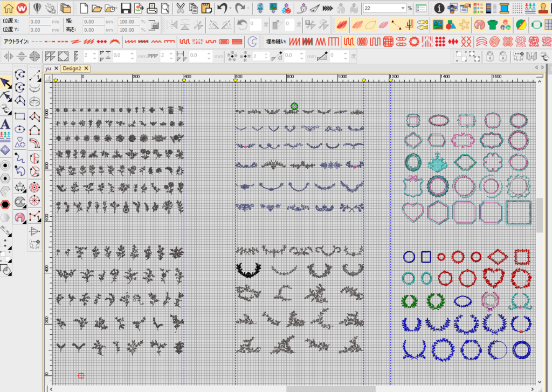552x392 pixels.
Task: Select the Lettering tool with the letter A
Action: tap(5, 124)
